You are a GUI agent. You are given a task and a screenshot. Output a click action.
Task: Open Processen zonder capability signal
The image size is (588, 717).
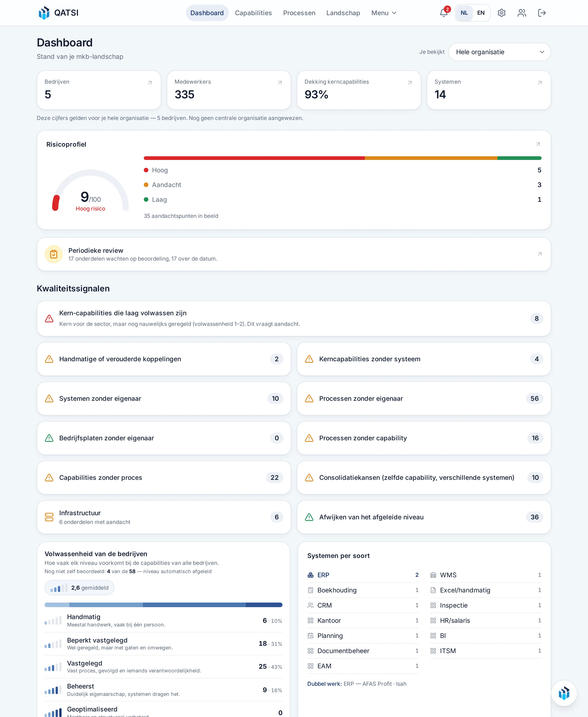point(424,438)
